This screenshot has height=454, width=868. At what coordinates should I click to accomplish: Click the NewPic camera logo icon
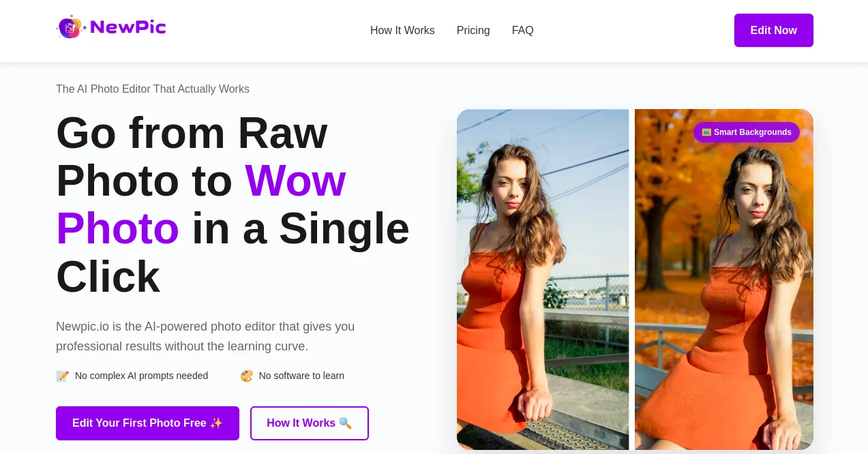pyautogui.click(x=71, y=27)
